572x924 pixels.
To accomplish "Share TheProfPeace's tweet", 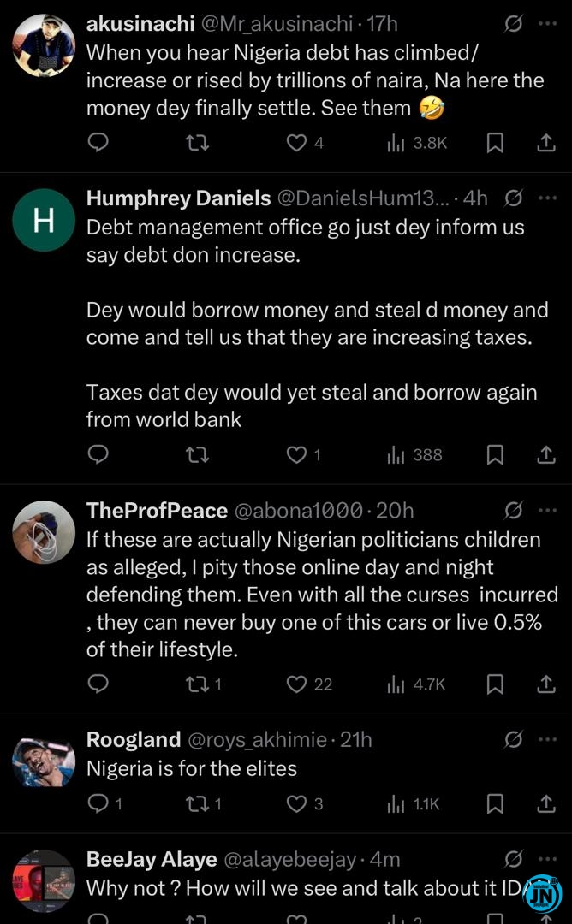I will click(546, 684).
